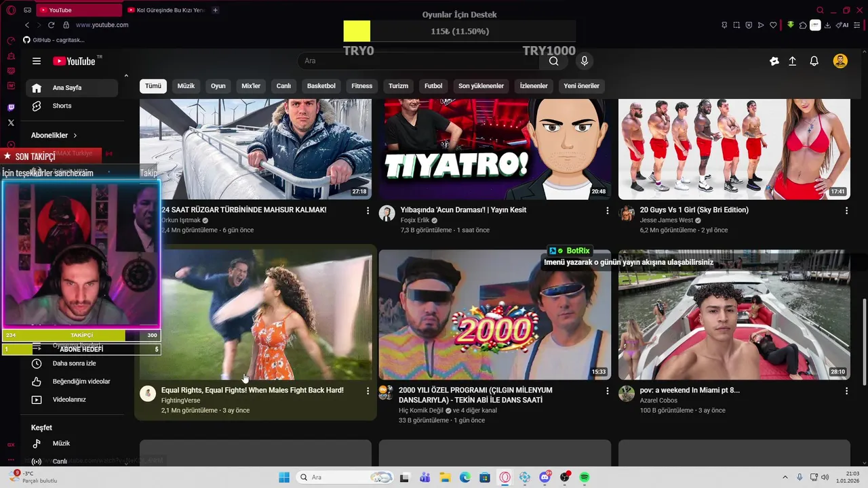
Task: Open a new browser tab with the plus button
Action: pos(215,10)
